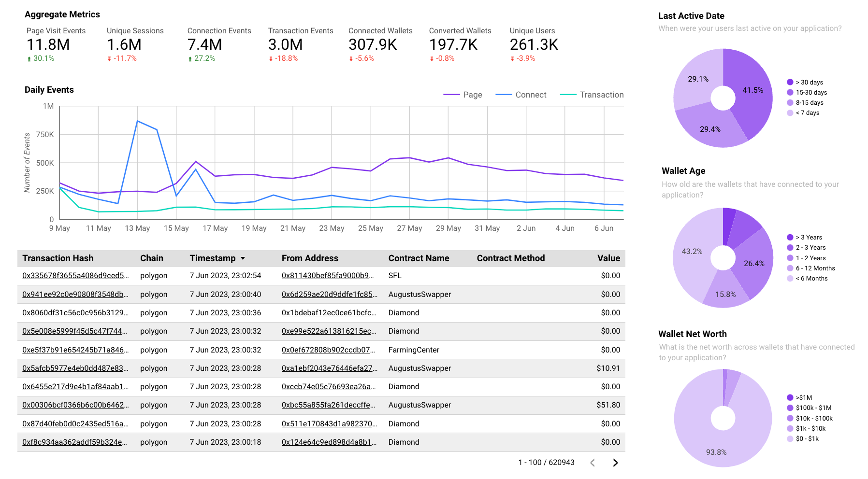Click the '> 30 days' legend dot in Last Active Date
This screenshot has height=479, width=868.
point(790,82)
